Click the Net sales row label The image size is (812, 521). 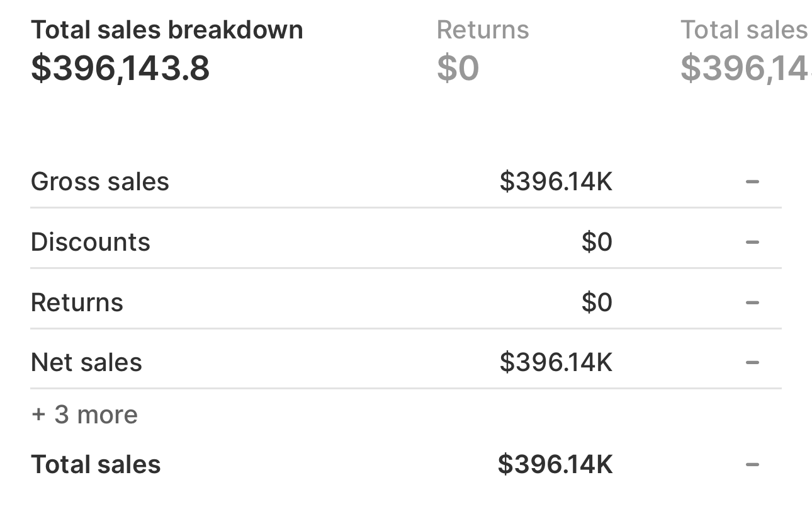click(87, 363)
